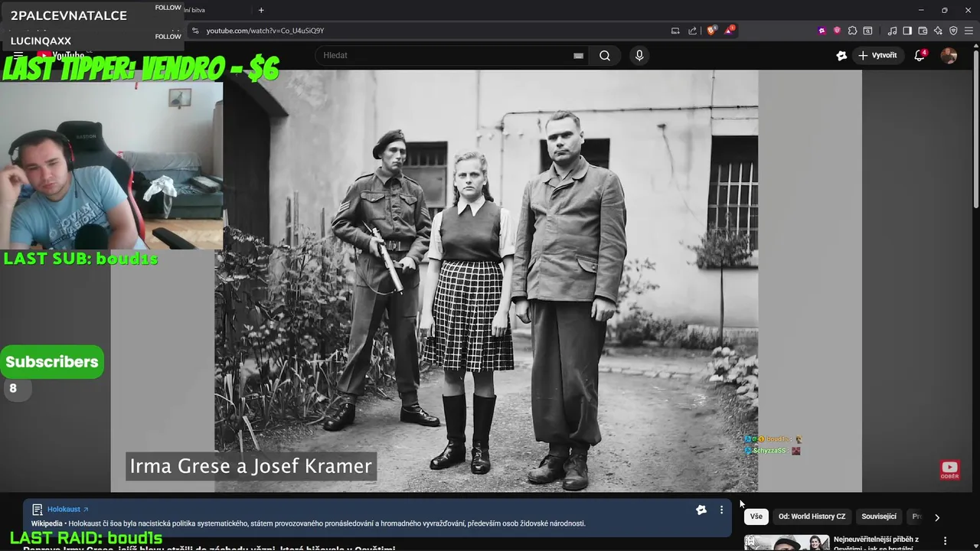Open the media control music note icon
The width and height of the screenshot is (980, 551).
(x=892, y=31)
